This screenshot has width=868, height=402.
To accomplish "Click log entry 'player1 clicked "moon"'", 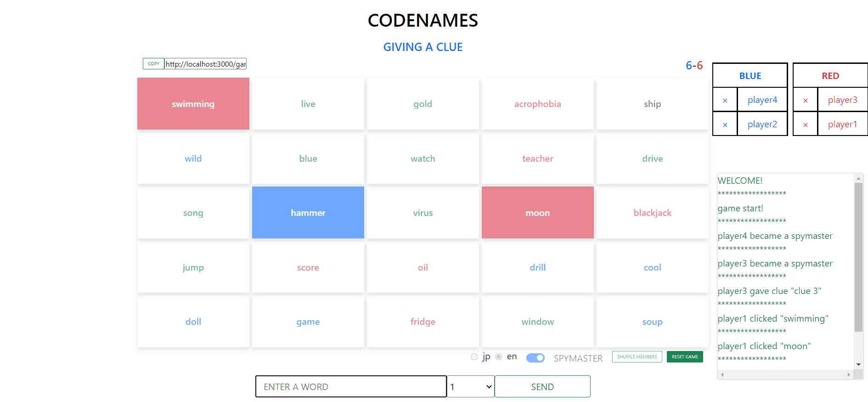I will pyautogui.click(x=764, y=346).
